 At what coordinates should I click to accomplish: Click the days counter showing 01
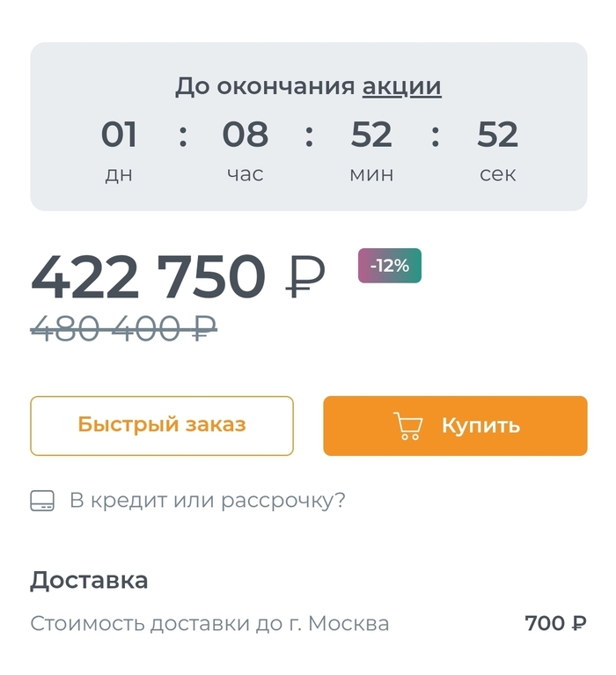click(119, 136)
